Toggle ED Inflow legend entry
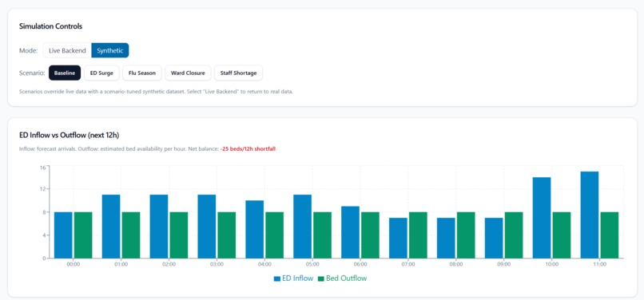The width and height of the screenshot is (644, 300). [x=294, y=278]
